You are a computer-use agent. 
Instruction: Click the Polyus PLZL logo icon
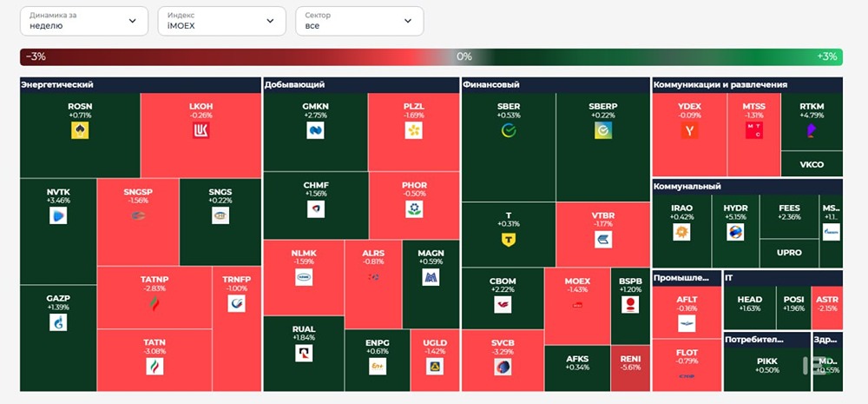(x=413, y=131)
